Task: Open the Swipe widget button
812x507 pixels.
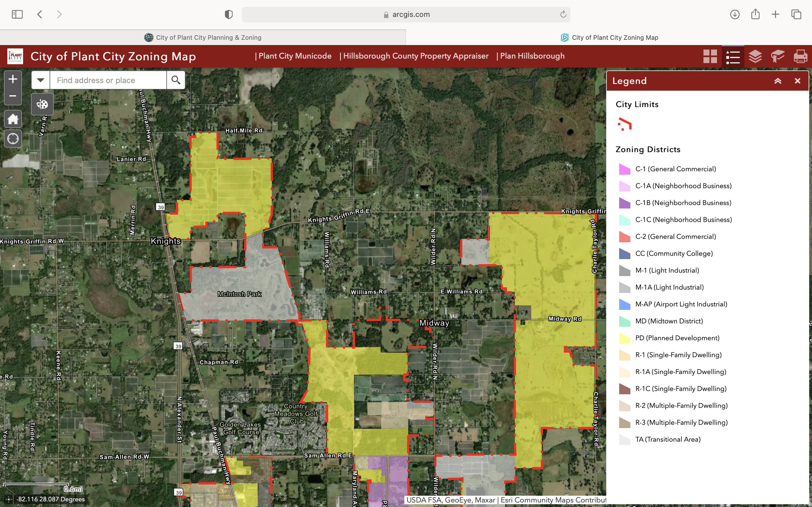Action: (x=42, y=104)
